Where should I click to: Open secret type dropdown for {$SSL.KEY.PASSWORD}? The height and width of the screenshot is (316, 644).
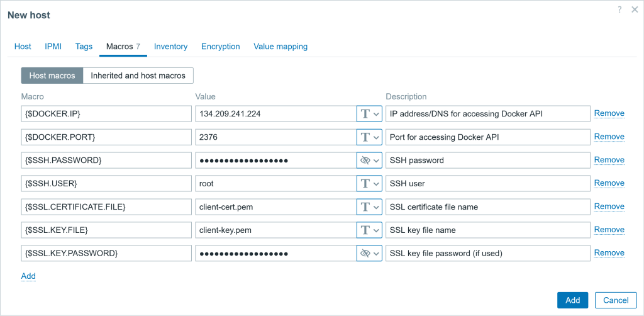pos(369,253)
